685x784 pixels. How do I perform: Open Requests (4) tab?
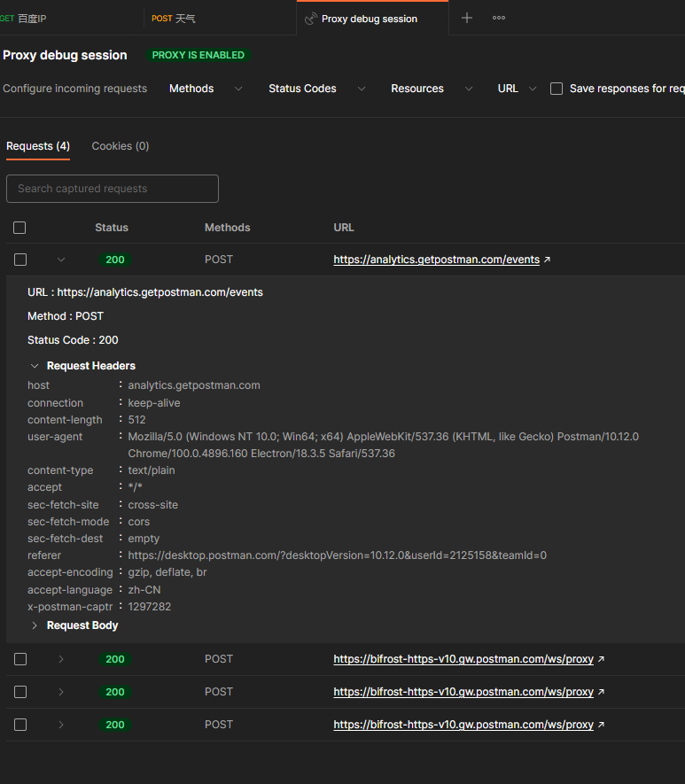pyautogui.click(x=38, y=146)
